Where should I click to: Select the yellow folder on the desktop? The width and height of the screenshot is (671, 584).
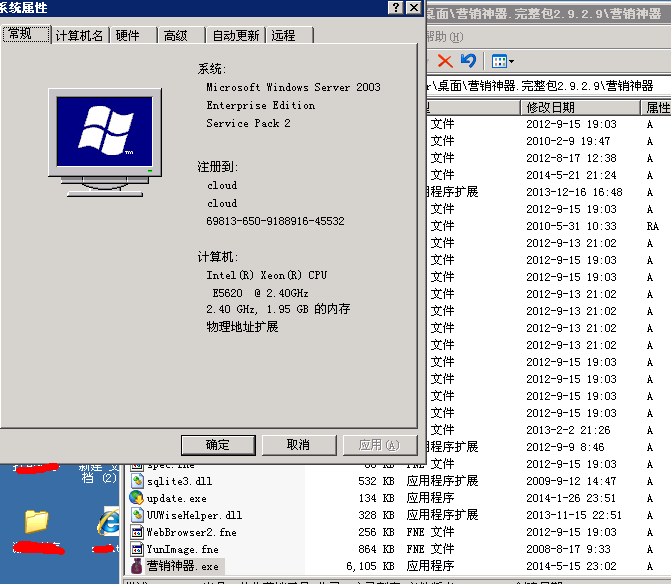pyautogui.click(x=36, y=520)
